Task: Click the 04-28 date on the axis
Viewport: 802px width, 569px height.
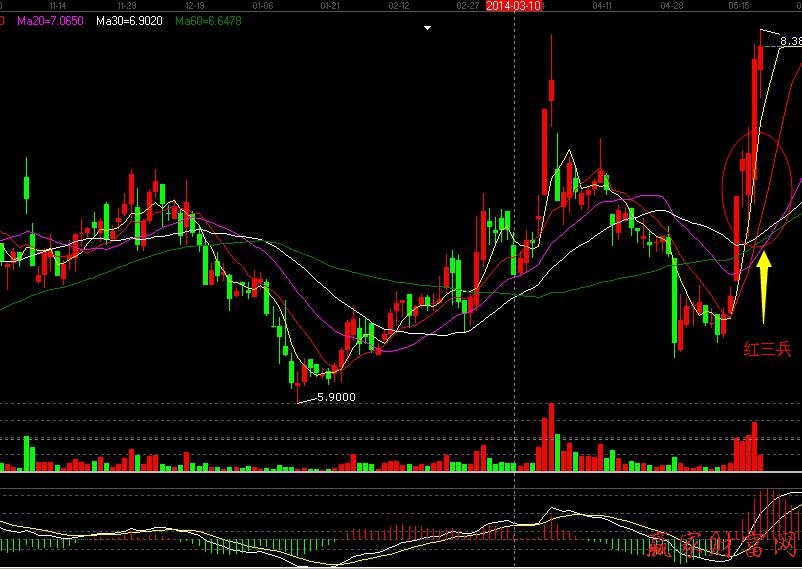Action: [x=672, y=6]
